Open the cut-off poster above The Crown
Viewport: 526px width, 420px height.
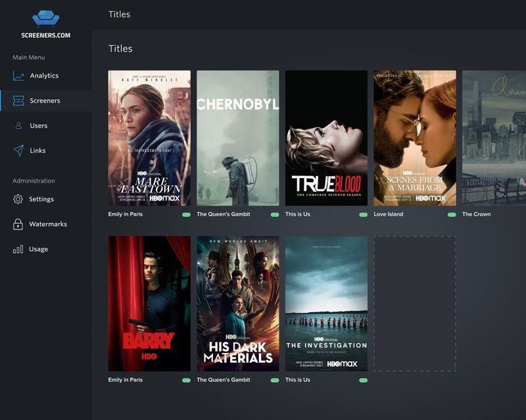click(x=494, y=138)
